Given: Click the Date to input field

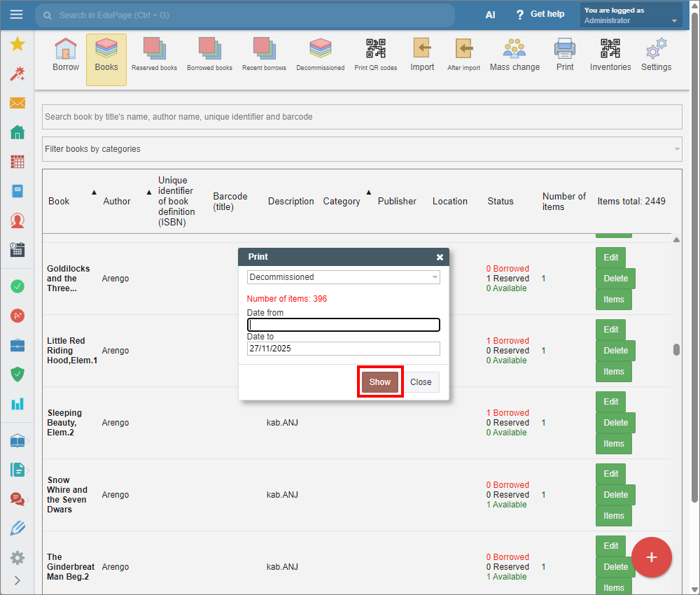Looking at the screenshot, I should click(x=343, y=349).
